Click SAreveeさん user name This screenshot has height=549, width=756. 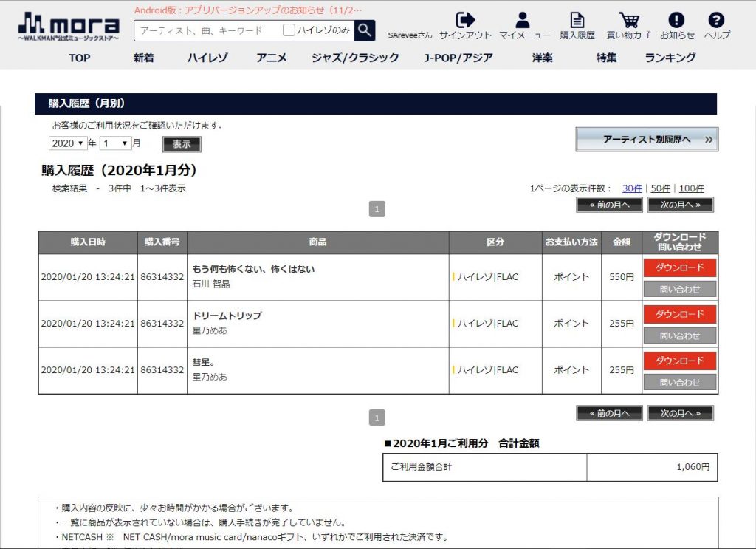point(410,35)
